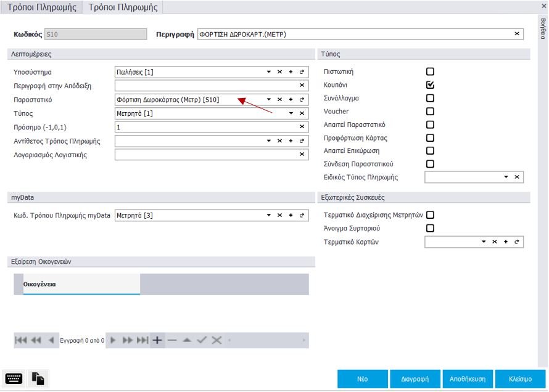Clear the Περιγραφή field with X
This screenshot has height=392, width=549.
(x=517, y=34)
